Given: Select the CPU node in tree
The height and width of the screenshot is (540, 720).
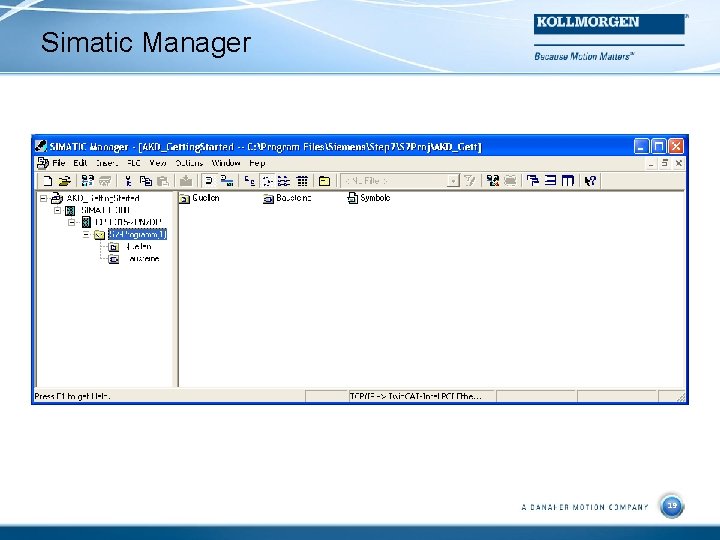Looking at the screenshot, I should (x=128, y=222).
